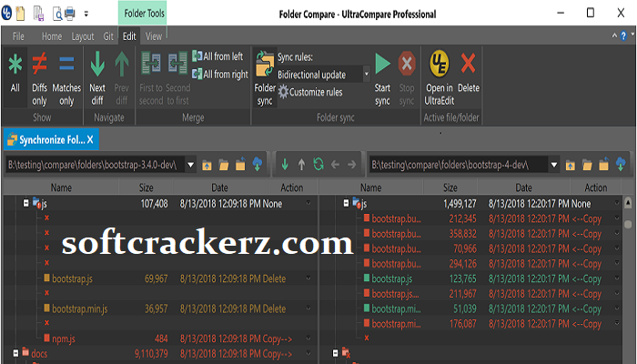
Task: Click the right folder path field bootstrap-4-dev
Action: pos(459,165)
